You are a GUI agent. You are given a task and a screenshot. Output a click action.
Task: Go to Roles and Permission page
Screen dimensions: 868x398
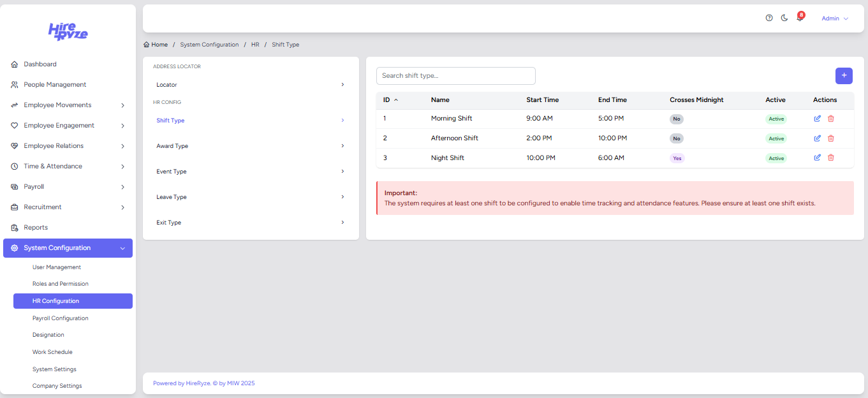[x=61, y=284]
